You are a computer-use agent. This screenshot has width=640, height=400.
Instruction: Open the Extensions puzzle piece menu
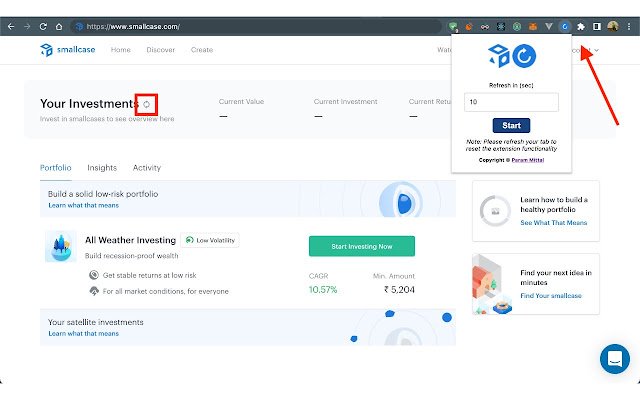(x=581, y=27)
